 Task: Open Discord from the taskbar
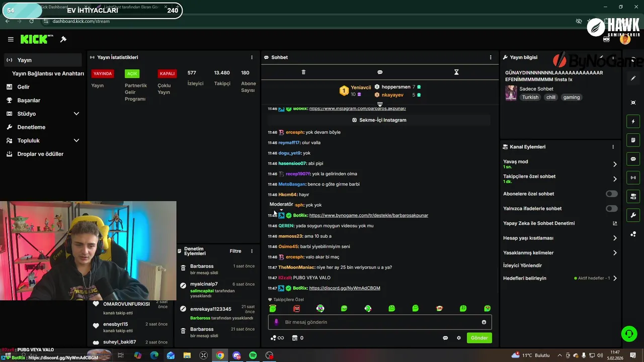236,355
